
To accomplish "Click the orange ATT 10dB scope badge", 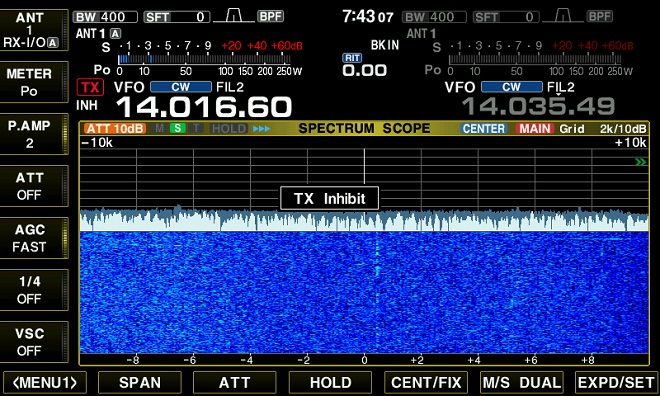I will point(115,128).
